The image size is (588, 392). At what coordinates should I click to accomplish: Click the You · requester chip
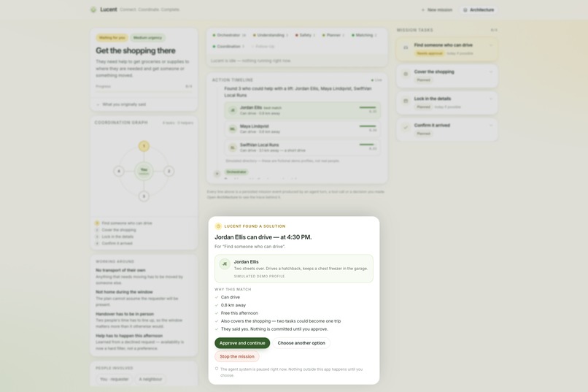tap(114, 380)
